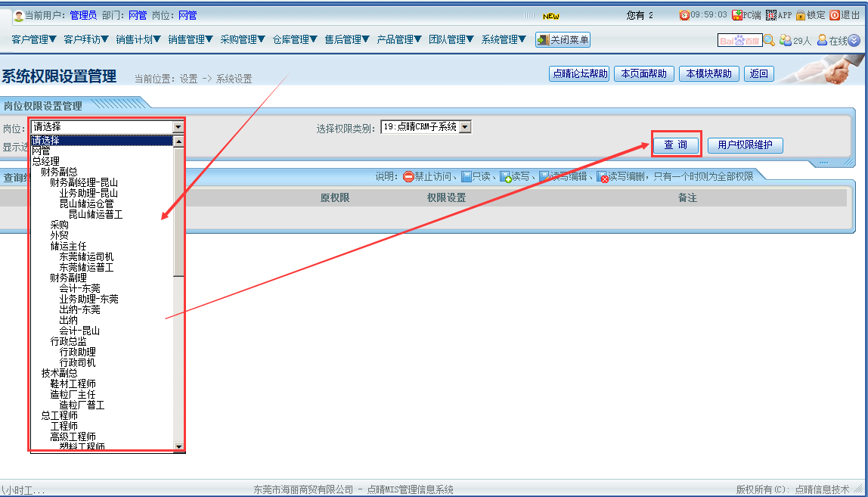Viewport: 868px width, 497px height.
Task: Click the 用户权限维护 button
Action: pyautogui.click(x=745, y=144)
